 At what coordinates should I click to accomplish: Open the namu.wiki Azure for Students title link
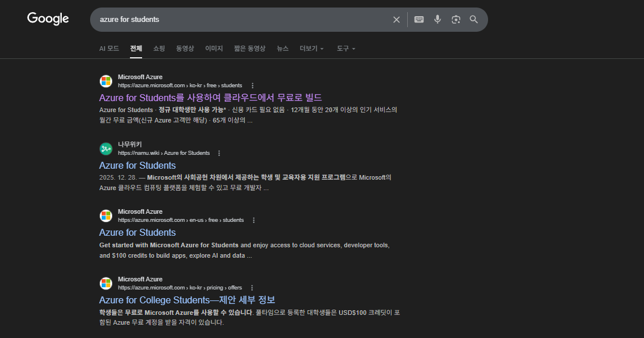(x=137, y=165)
